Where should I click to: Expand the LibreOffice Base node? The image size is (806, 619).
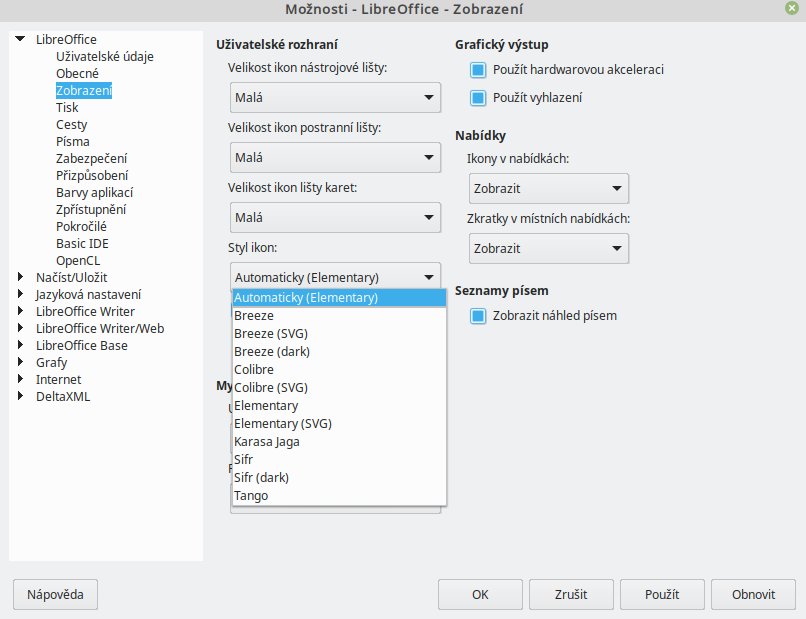pyautogui.click(x=20, y=344)
